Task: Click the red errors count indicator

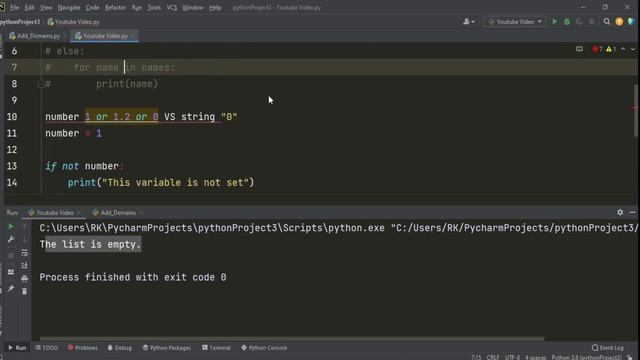Action: tap(598, 49)
